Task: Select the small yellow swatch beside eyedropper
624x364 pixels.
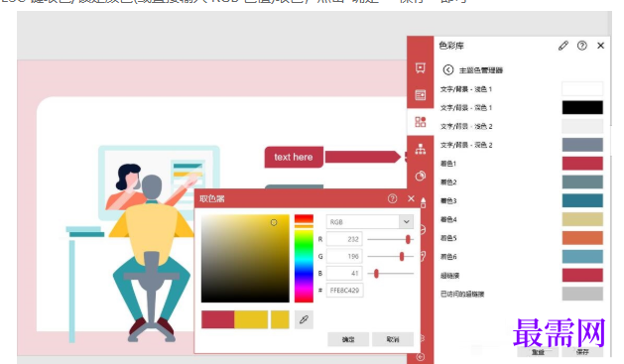Action: click(x=280, y=319)
